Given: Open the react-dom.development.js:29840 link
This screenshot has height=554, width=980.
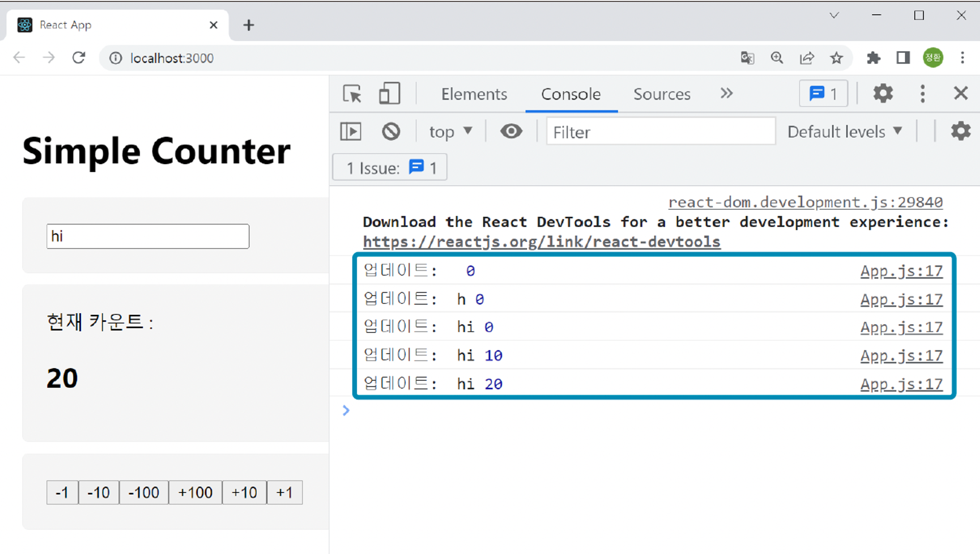Looking at the screenshot, I should coord(805,202).
